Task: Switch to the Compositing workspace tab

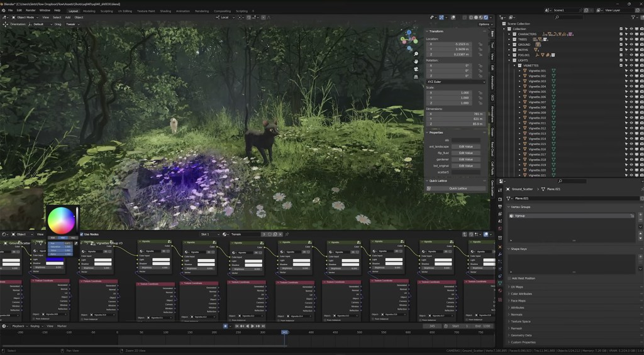Action: pos(222,11)
